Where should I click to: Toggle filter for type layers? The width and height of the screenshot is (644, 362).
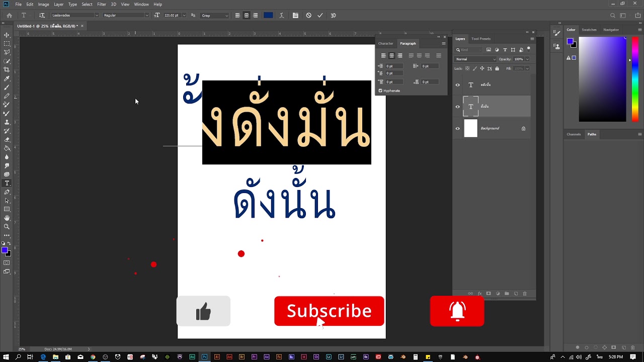(505, 50)
